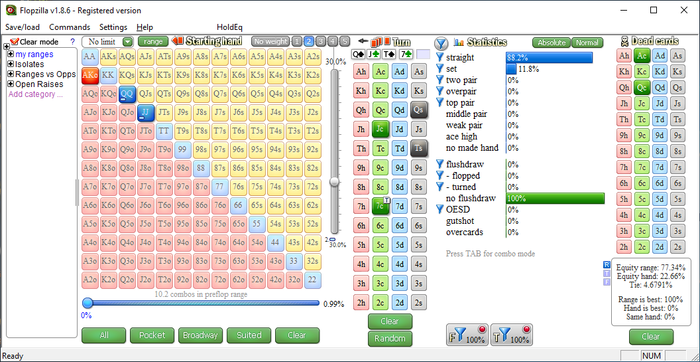This screenshot has height=362, width=700.
Task: Open the Commands menu
Action: click(x=70, y=27)
